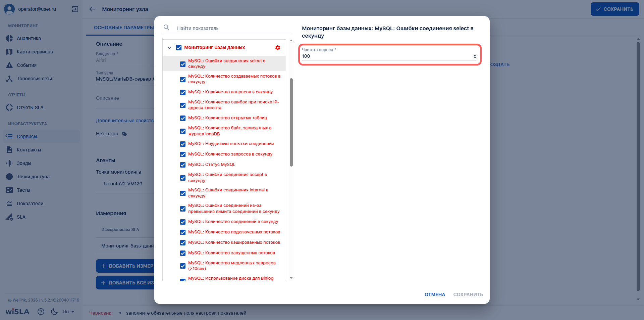
Task: Uncheck MySQL: Ошибки соединения select в секунду
Action: (183, 64)
